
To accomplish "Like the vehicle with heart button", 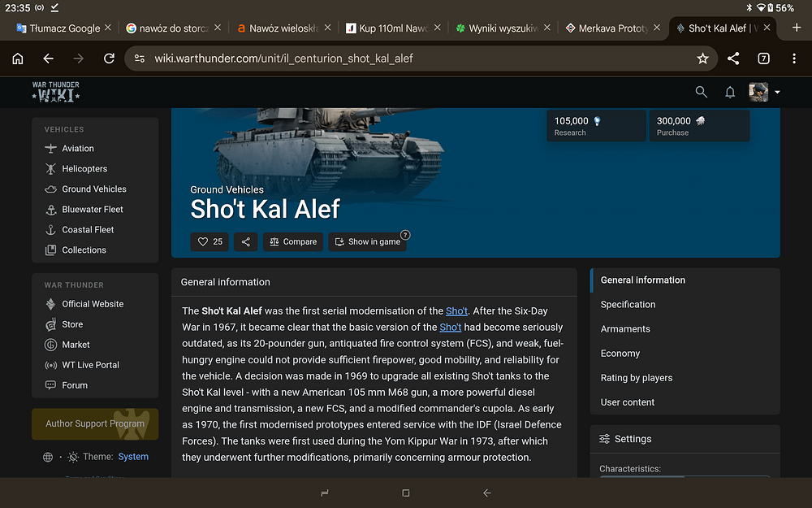I will click(209, 241).
